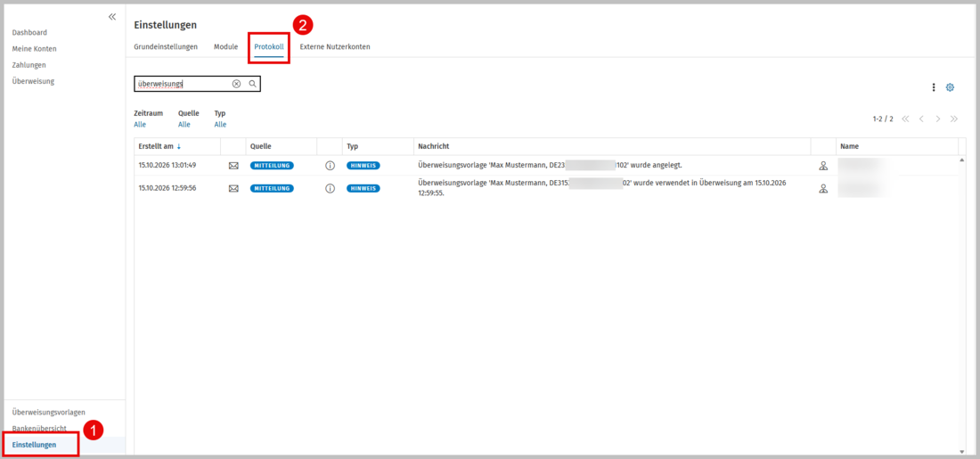980x459 pixels.
Task: Open Überweisung in sidebar
Action: [32, 81]
